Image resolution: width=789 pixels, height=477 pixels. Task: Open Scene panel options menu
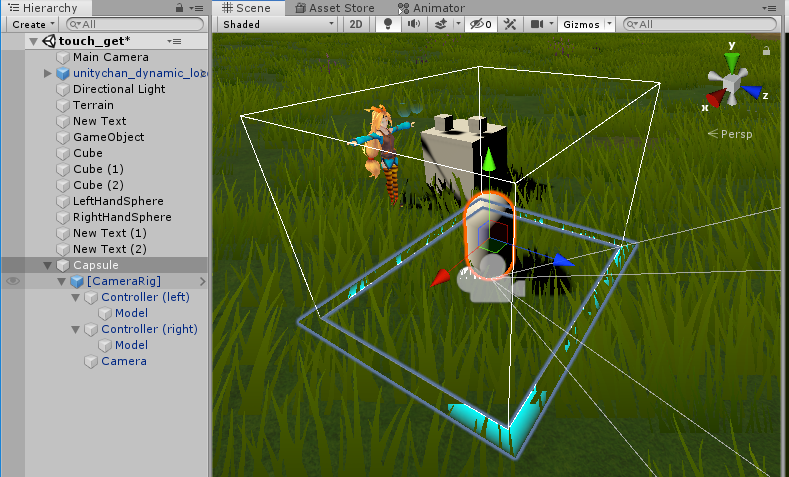(x=769, y=8)
